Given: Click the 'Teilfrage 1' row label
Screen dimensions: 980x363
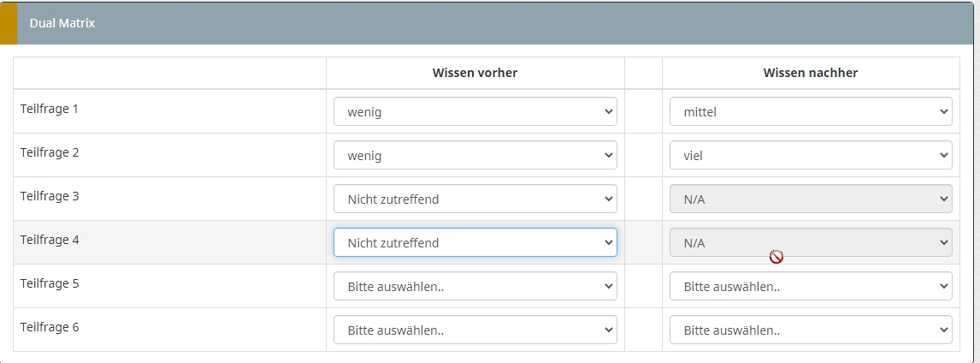Looking at the screenshot, I should coord(50,110).
